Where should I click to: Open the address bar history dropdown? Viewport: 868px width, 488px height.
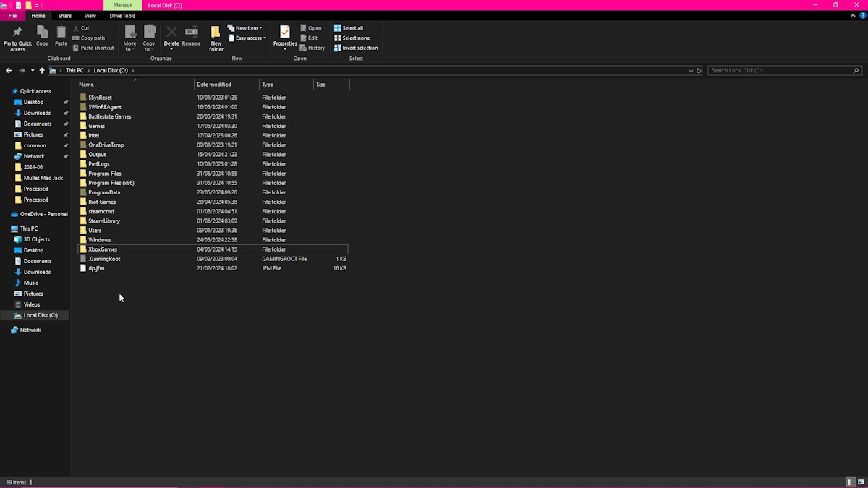(691, 70)
